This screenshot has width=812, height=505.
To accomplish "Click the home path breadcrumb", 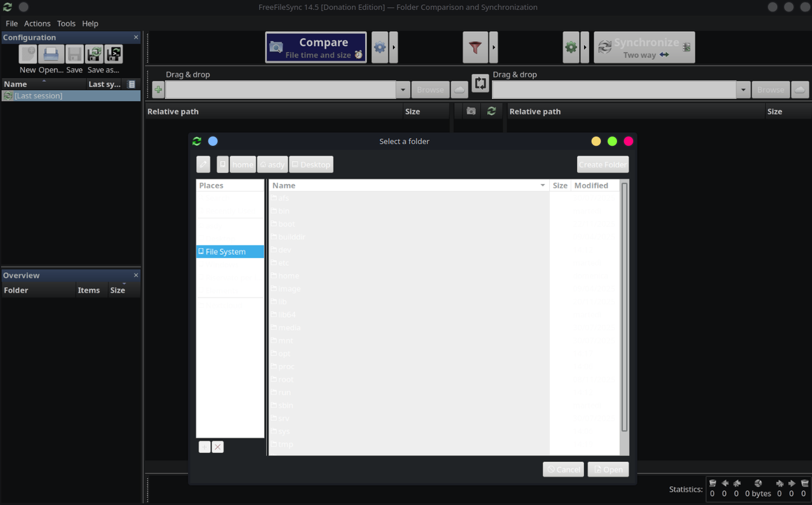I will coord(243,164).
